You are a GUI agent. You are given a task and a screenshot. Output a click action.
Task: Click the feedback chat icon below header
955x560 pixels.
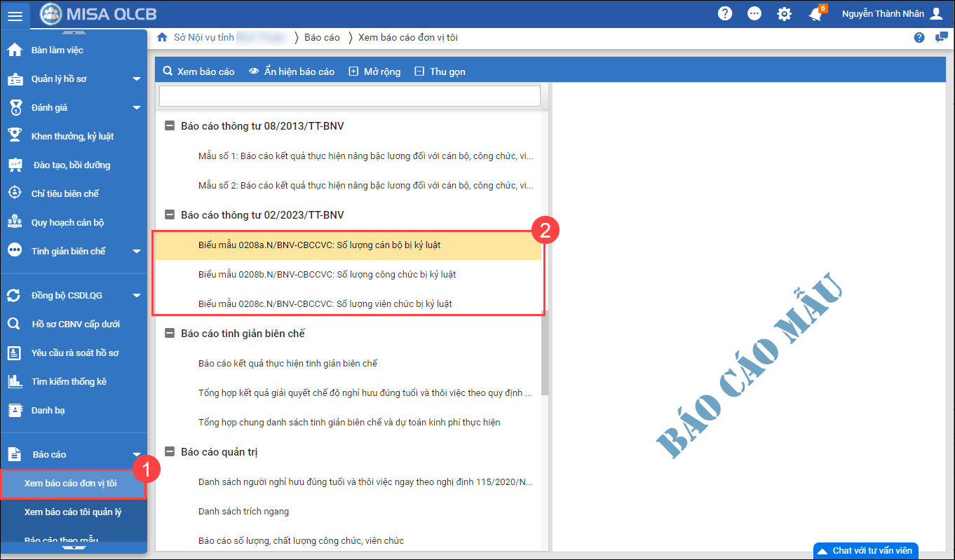click(x=941, y=38)
